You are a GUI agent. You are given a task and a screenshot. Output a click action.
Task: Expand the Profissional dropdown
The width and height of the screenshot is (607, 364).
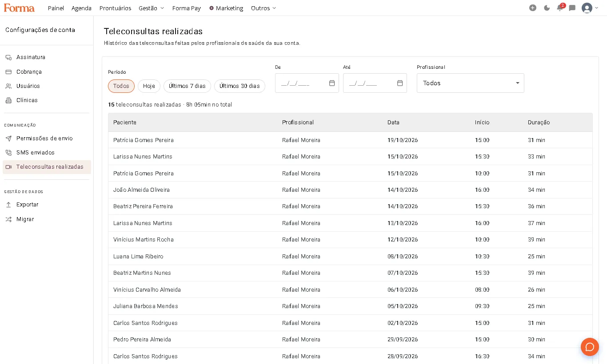pyautogui.click(x=471, y=83)
